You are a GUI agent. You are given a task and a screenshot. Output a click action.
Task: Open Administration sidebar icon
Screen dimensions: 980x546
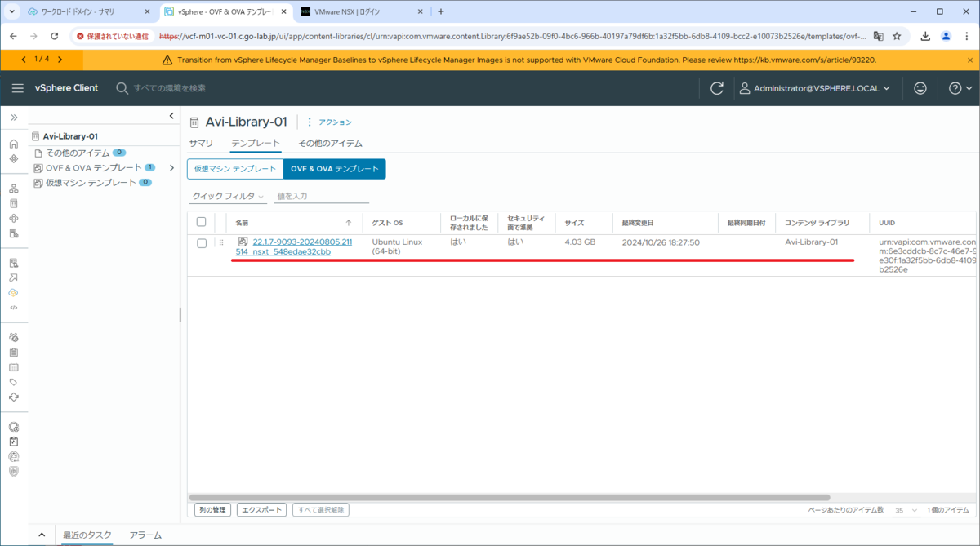(x=14, y=337)
